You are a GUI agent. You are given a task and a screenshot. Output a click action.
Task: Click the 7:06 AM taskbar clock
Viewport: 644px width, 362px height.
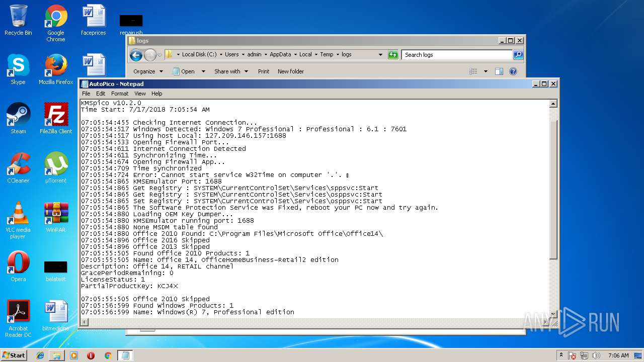pos(618,355)
